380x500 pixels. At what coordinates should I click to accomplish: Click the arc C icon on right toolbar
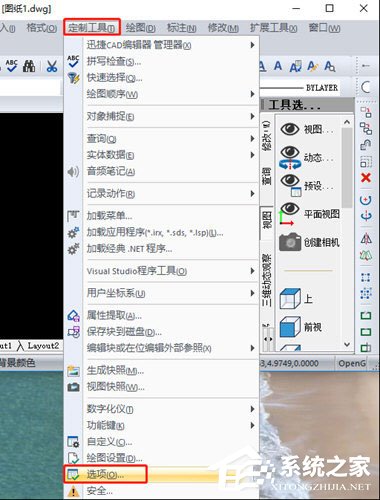click(x=366, y=87)
